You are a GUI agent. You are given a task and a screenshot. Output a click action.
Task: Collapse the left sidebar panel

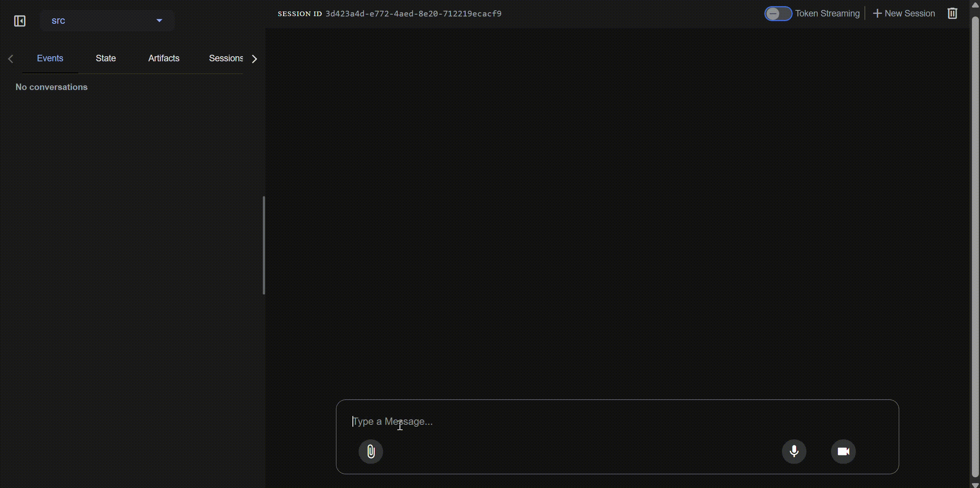pyautogui.click(x=20, y=21)
